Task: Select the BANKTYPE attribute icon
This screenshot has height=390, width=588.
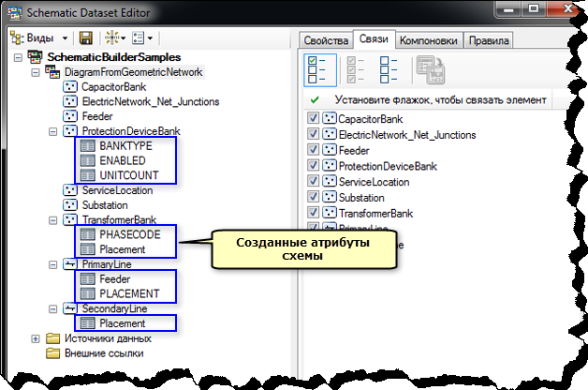Action: point(86,146)
